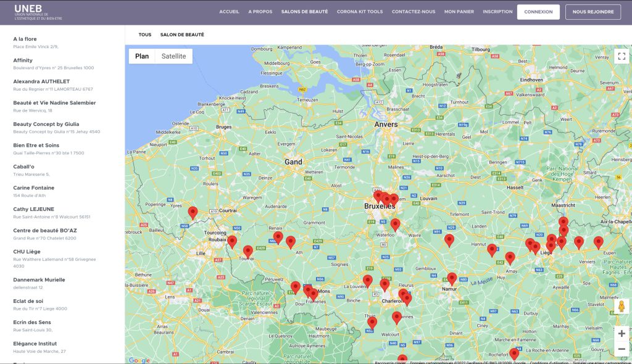The image size is (632, 364).
Task: Open the Dannemark Murielle listing
Action: coord(39,279)
